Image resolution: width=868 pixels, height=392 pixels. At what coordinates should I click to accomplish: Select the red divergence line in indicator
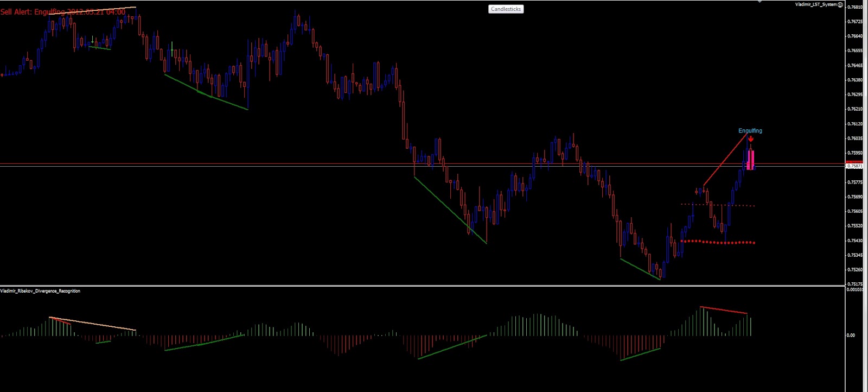point(724,310)
